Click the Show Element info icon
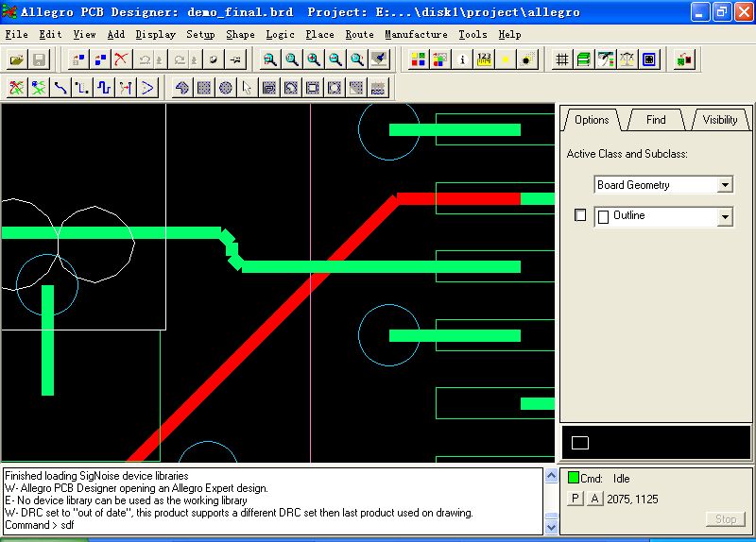This screenshot has height=542, width=756. (x=463, y=59)
